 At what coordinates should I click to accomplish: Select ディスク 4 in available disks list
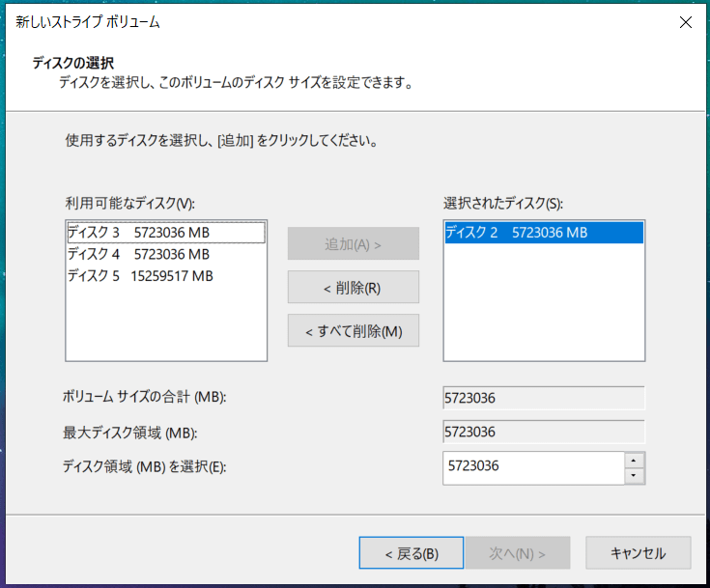pos(166,254)
